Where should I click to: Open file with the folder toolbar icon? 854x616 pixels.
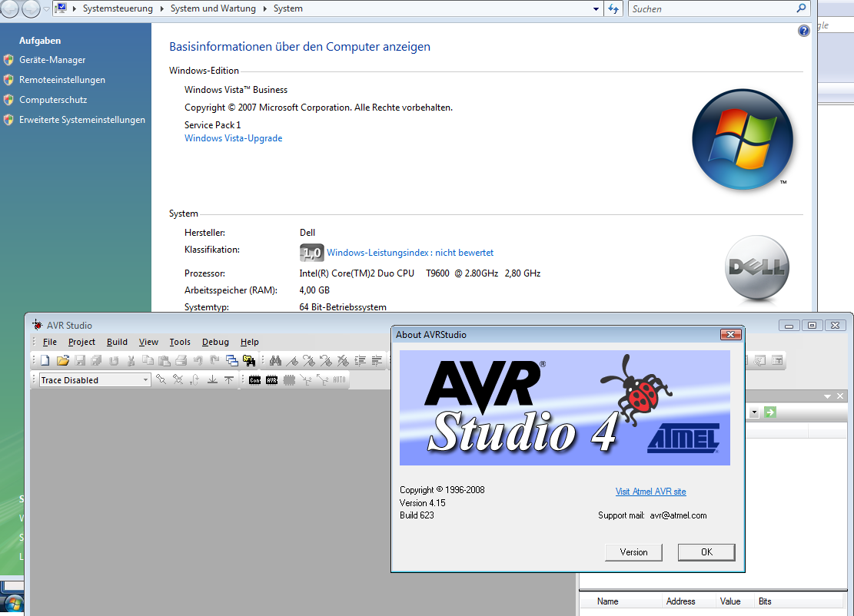click(62, 360)
